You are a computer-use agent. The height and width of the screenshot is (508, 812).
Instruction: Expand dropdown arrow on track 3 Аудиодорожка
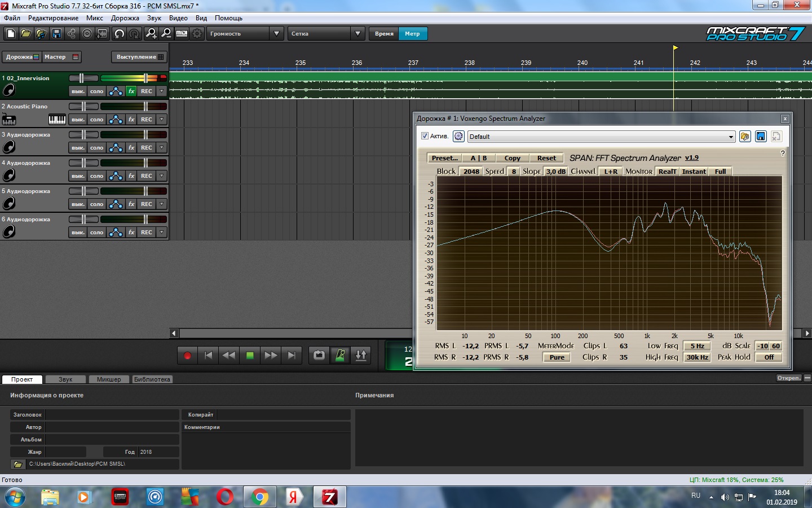point(162,147)
